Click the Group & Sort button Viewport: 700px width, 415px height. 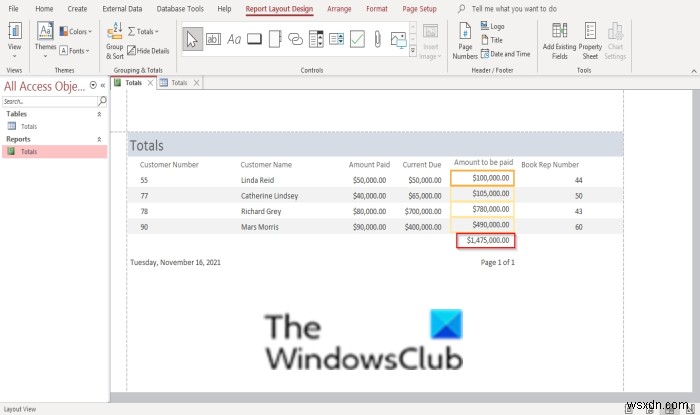coord(115,40)
